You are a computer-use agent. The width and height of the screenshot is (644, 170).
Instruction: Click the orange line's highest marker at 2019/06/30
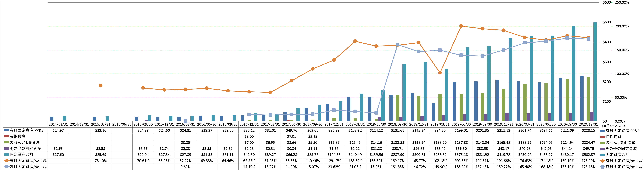click(461, 26)
